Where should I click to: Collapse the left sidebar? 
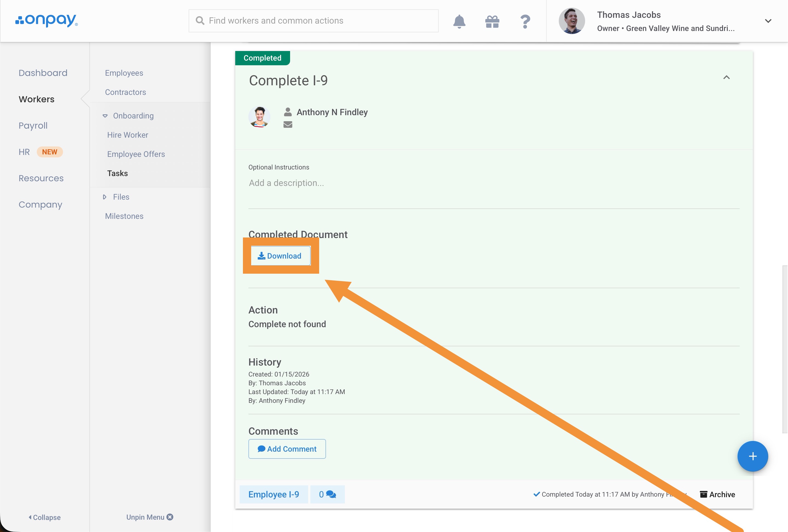pyautogui.click(x=44, y=517)
